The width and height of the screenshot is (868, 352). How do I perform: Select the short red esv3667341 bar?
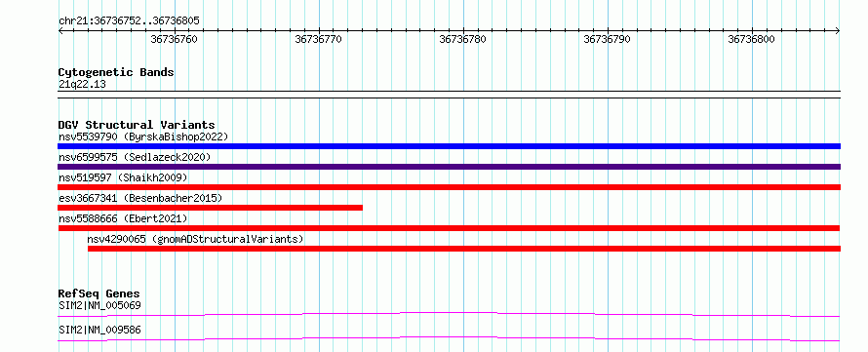211,208
